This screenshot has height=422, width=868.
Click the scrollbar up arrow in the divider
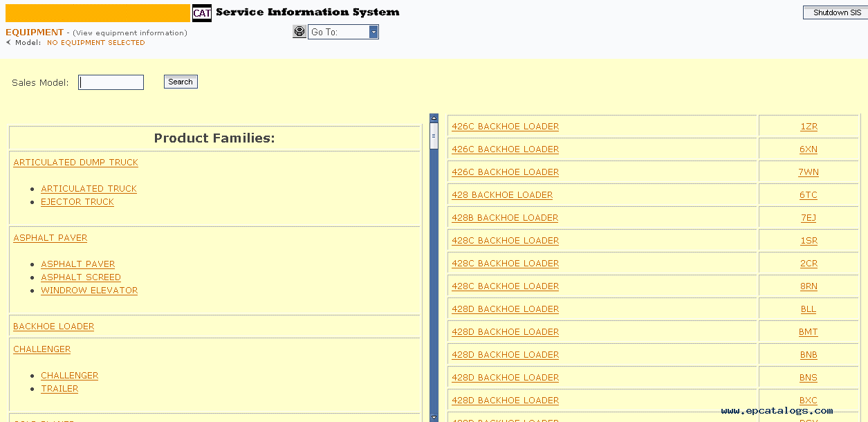tap(434, 118)
